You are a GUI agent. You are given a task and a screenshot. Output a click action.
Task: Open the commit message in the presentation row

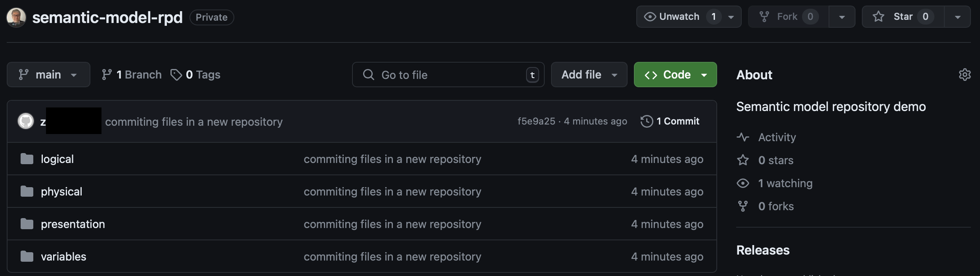[x=392, y=224]
